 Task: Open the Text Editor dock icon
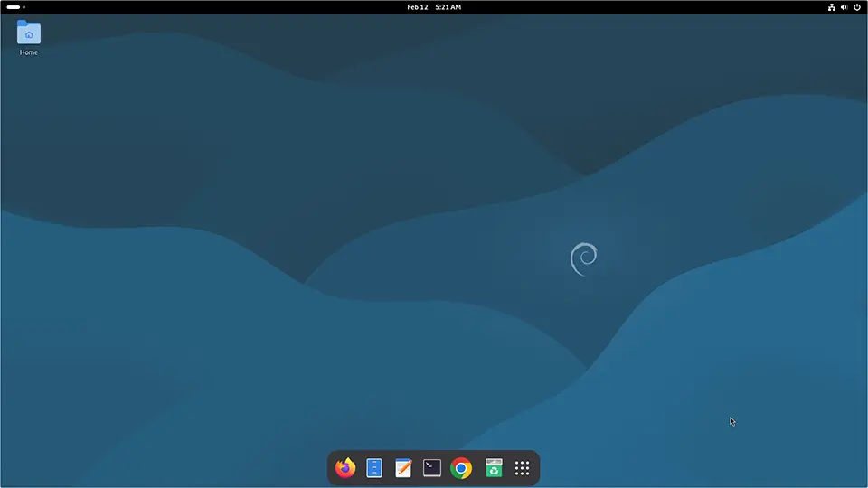403,468
